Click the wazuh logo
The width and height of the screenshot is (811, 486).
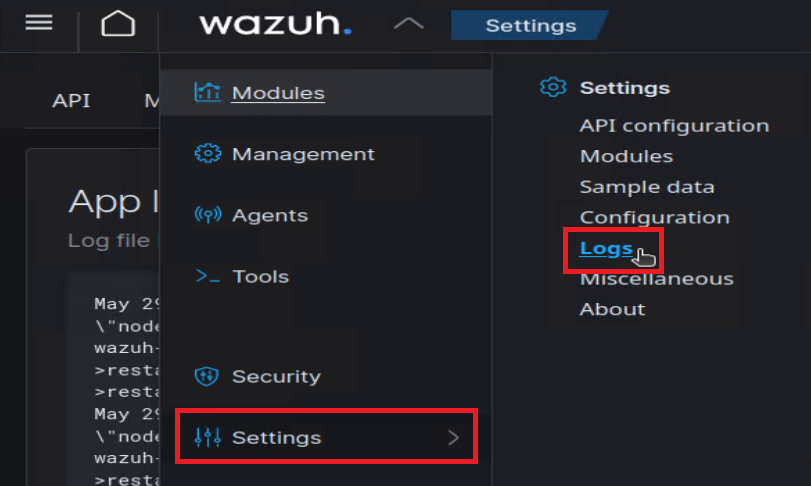[275, 24]
